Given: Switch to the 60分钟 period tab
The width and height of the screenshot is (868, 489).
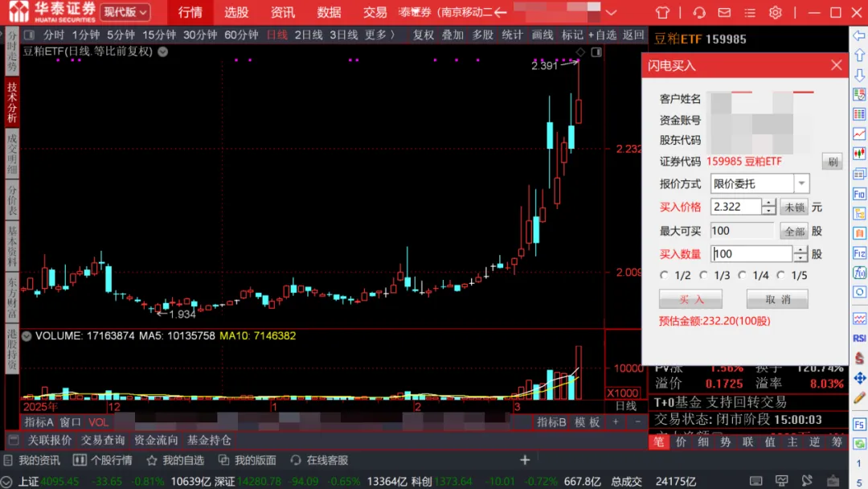Looking at the screenshot, I should tap(241, 35).
